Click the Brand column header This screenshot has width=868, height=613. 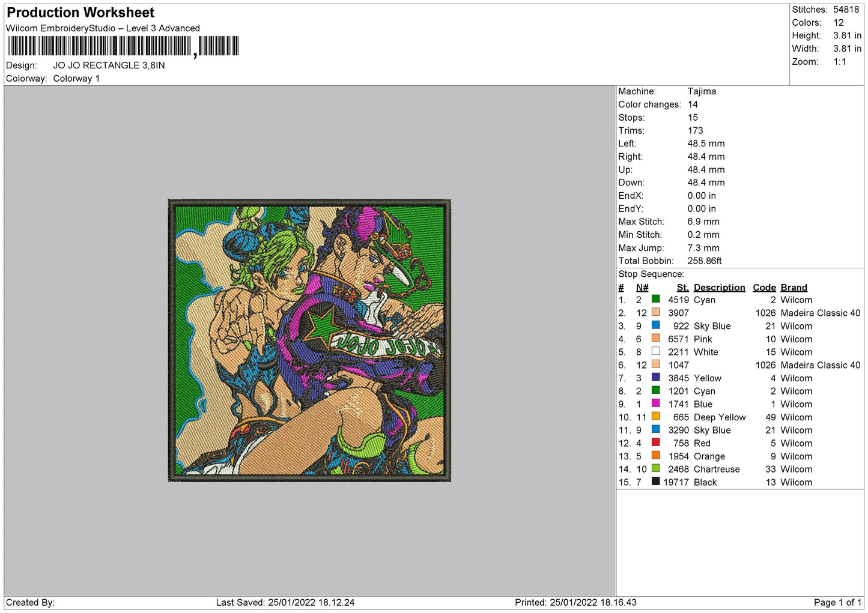tap(794, 288)
